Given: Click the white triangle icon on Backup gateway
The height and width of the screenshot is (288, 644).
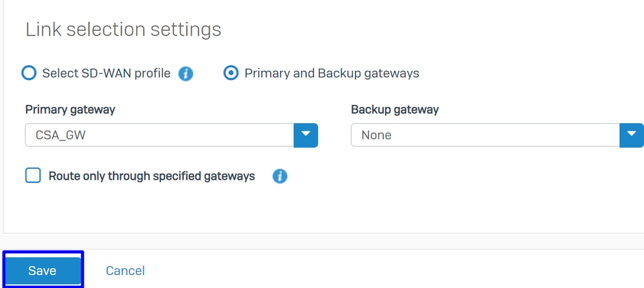Looking at the screenshot, I should pyautogui.click(x=632, y=134).
